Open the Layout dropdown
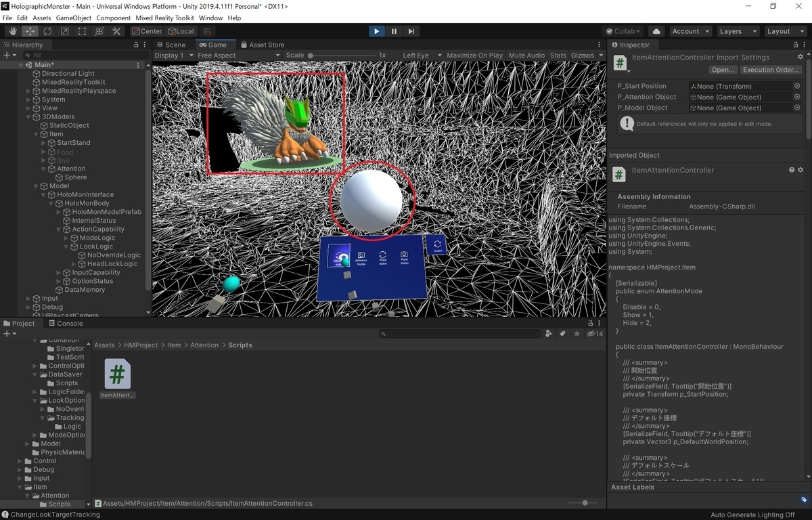Viewport: 812px width, 520px height. coord(784,31)
